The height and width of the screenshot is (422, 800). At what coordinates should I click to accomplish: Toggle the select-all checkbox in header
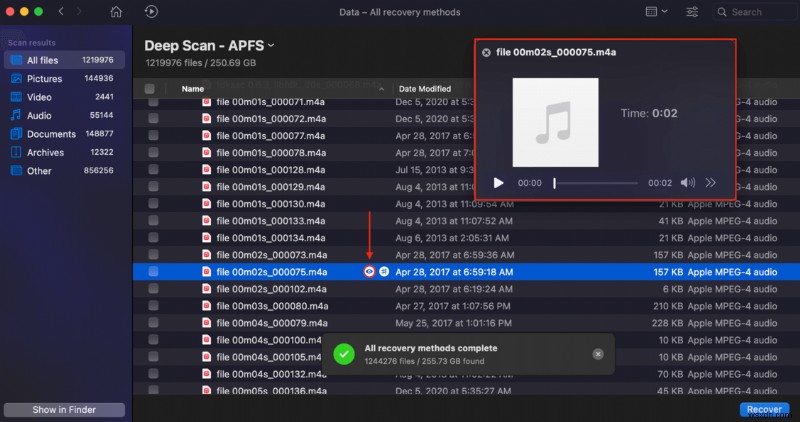click(150, 89)
